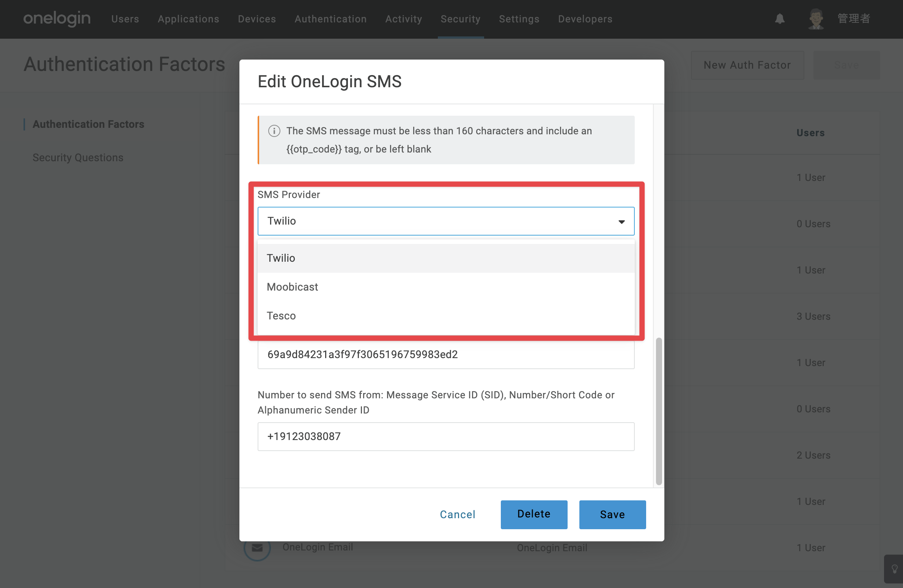Save the OneLogin SMS dialog
The image size is (903, 588).
612,514
